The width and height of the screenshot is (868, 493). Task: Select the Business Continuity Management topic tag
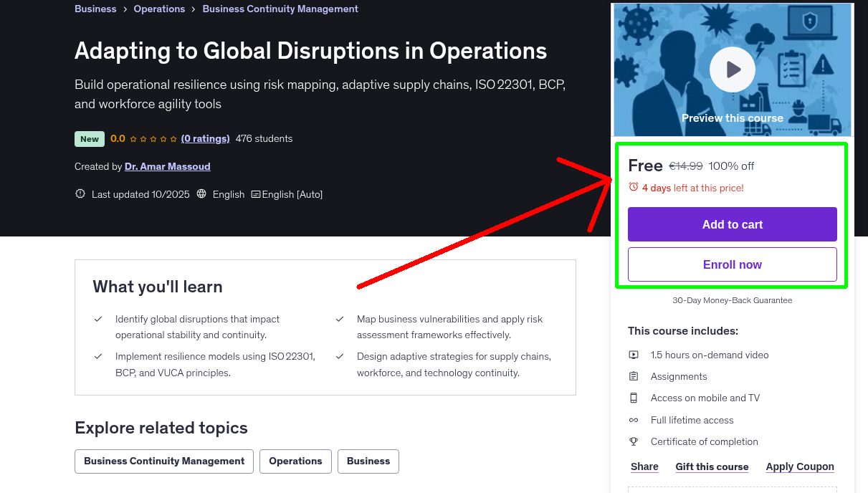tap(164, 461)
